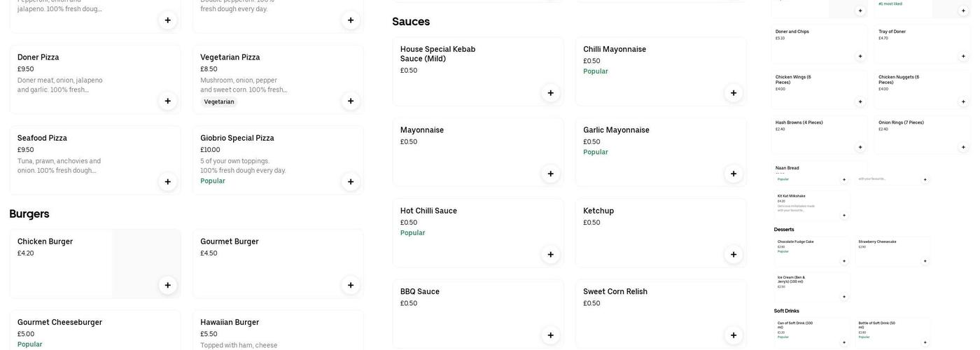Add House Special Kebab Sauce (Mild)
Screen dimensions: 980x350
[x=551, y=93]
